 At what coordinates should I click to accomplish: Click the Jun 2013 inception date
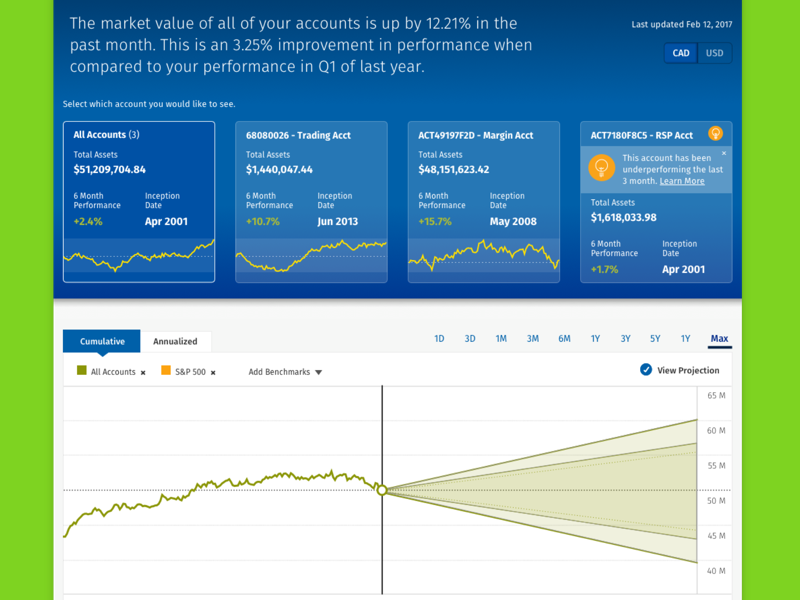point(337,221)
